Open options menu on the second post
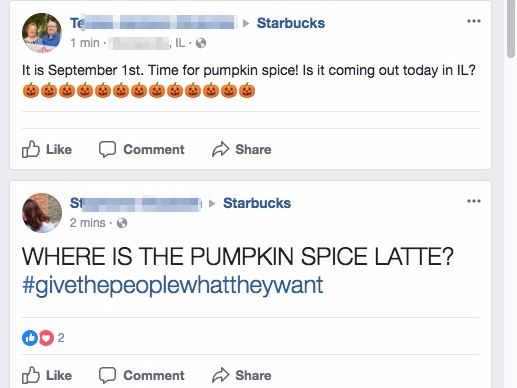The width and height of the screenshot is (517, 388). tap(474, 201)
